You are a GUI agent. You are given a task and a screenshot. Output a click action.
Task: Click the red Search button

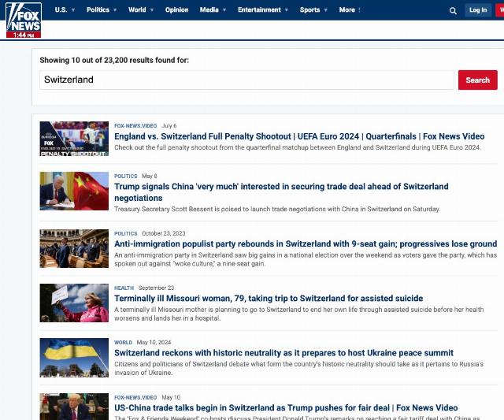[478, 80]
